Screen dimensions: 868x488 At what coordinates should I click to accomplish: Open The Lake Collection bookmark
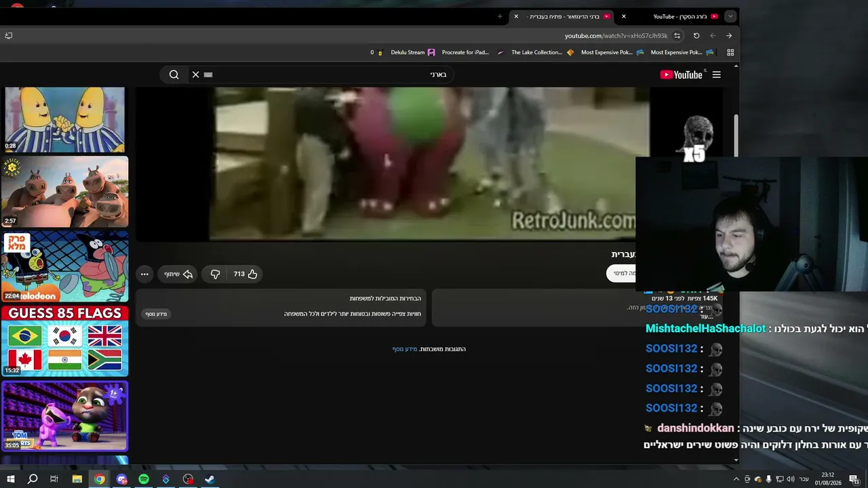pos(542,52)
